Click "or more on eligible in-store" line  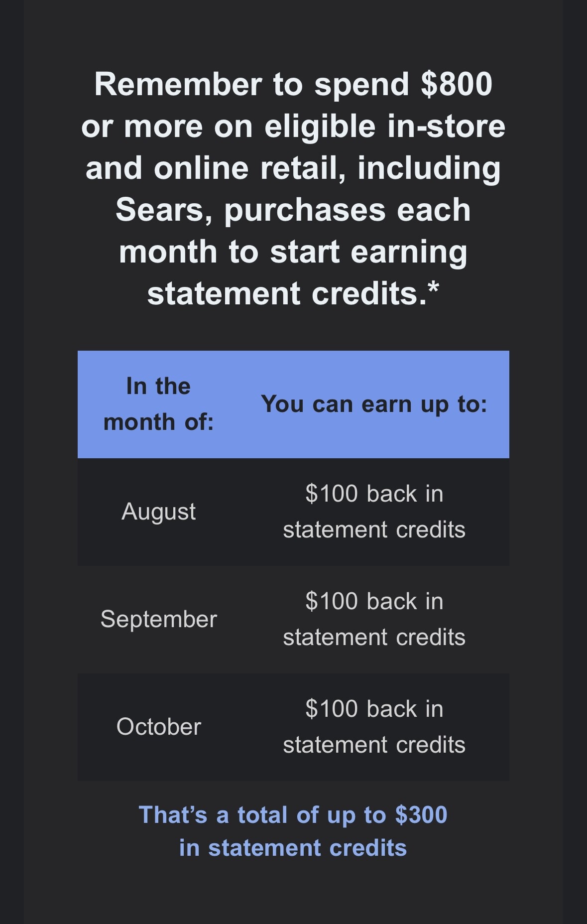(x=293, y=126)
